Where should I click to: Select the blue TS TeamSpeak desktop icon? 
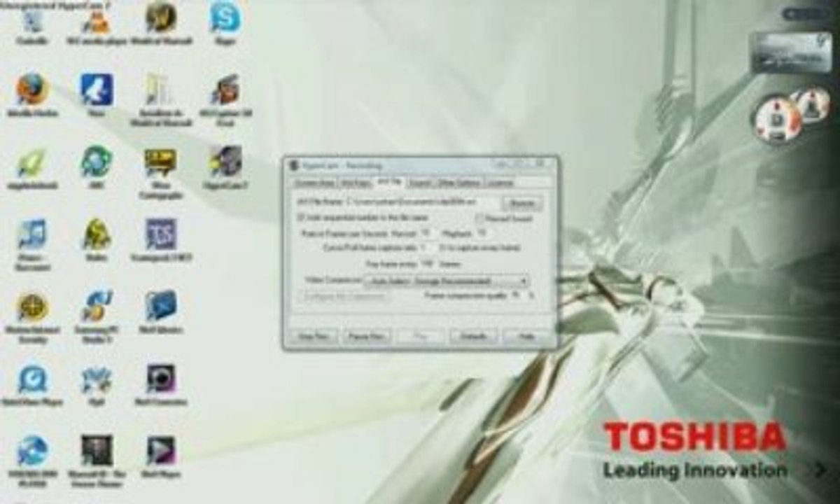coord(161,239)
